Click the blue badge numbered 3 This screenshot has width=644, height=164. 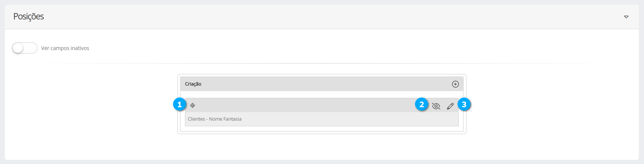click(x=464, y=105)
